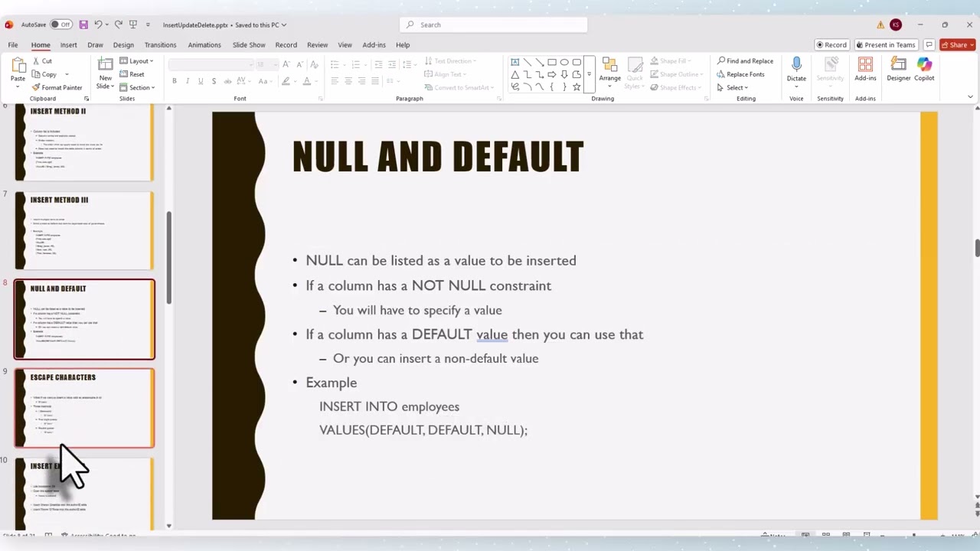Toggle the AutoSave switch
The height and width of the screenshot is (551, 980).
coord(60,24)
